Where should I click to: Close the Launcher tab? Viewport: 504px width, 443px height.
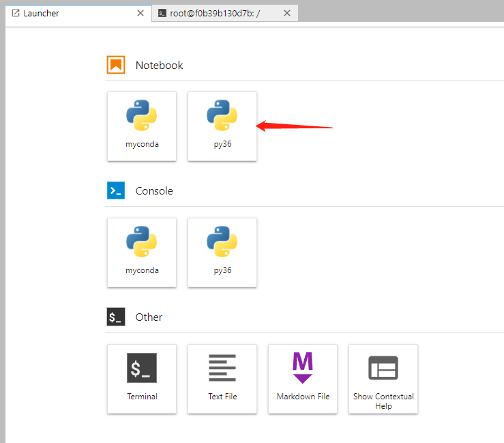(x=140, y=13)
